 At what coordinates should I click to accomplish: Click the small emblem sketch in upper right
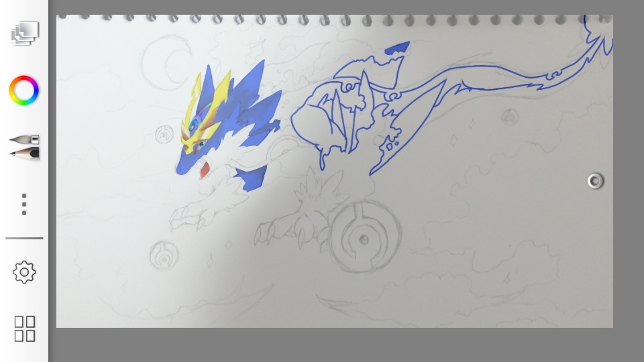pos(510,117)
